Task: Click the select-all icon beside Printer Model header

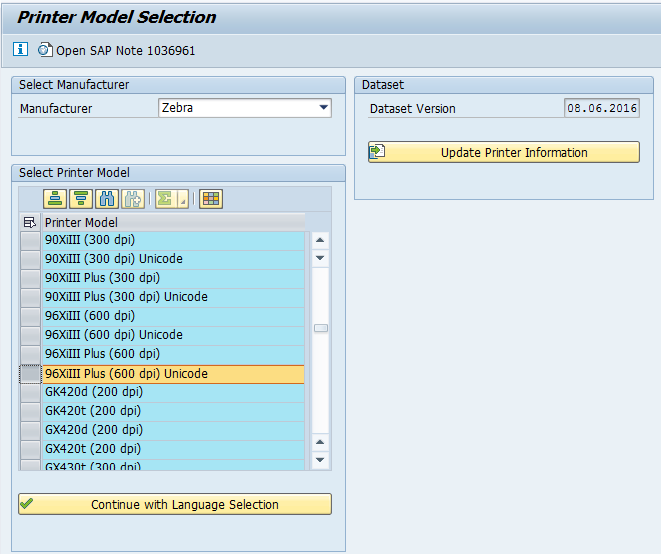Action: tap(30, 222)
